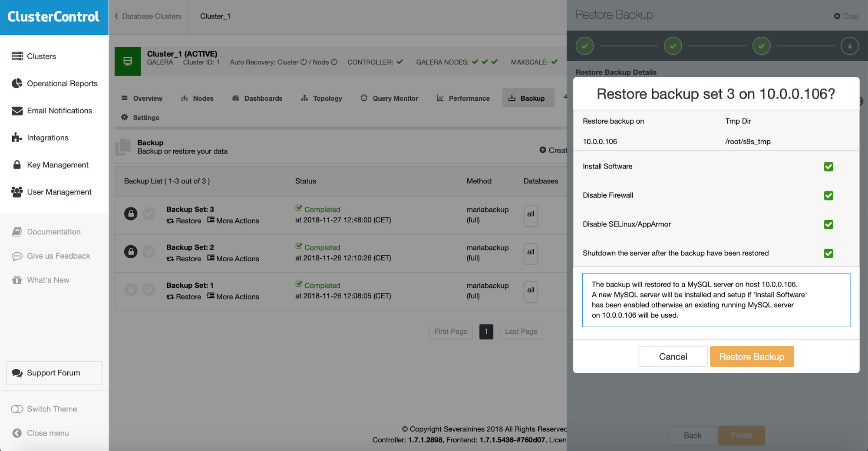868x451 pixels.
Task: Open the Key Management lock icon
Action: 17,165
